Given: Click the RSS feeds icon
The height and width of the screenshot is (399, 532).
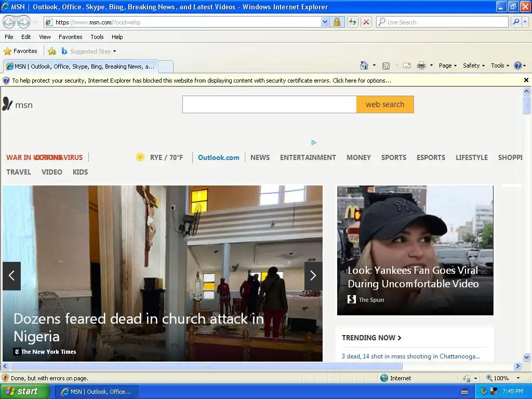Looking at the screenshot, I should click(386, 66).
